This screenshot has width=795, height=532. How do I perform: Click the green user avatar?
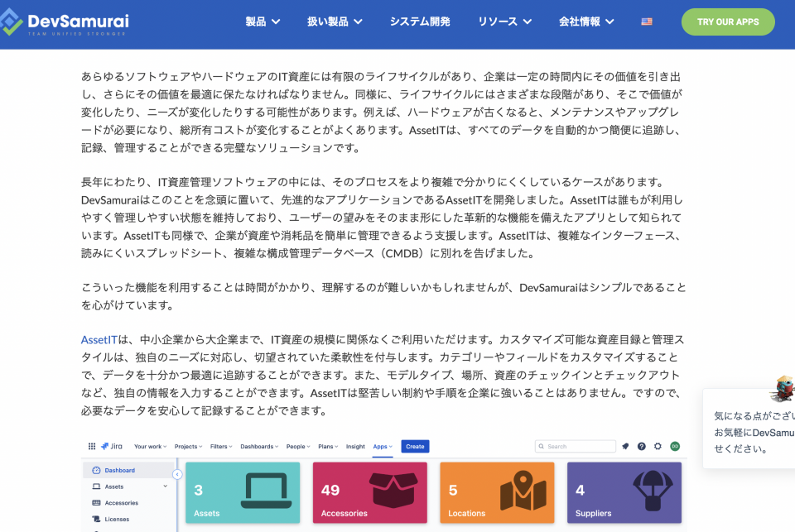(675, 447)
